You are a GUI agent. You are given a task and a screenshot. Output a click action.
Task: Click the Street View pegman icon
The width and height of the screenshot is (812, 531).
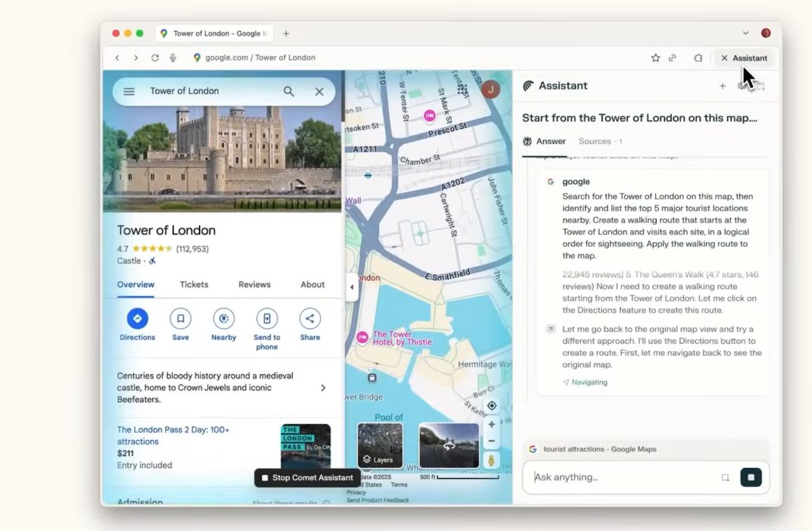click(491, 460)
